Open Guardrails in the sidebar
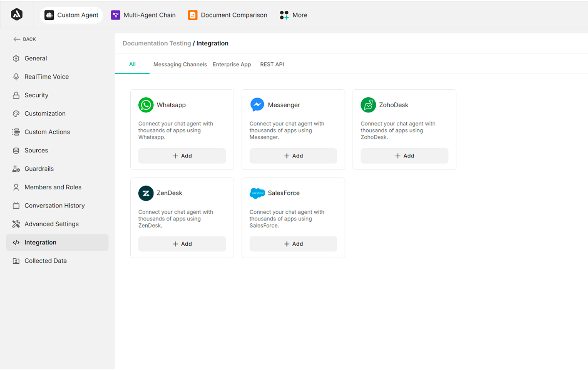The height and width of the screenshot is (370, 588). [x=39, y=169]
